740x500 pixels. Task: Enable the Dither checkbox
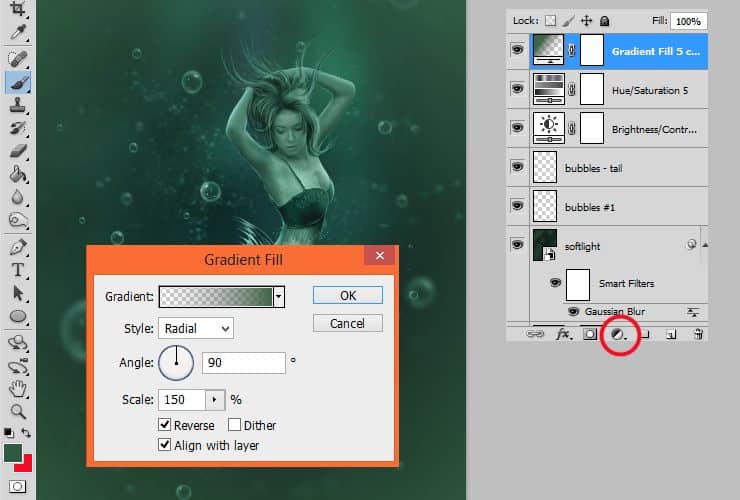[235, 425]
